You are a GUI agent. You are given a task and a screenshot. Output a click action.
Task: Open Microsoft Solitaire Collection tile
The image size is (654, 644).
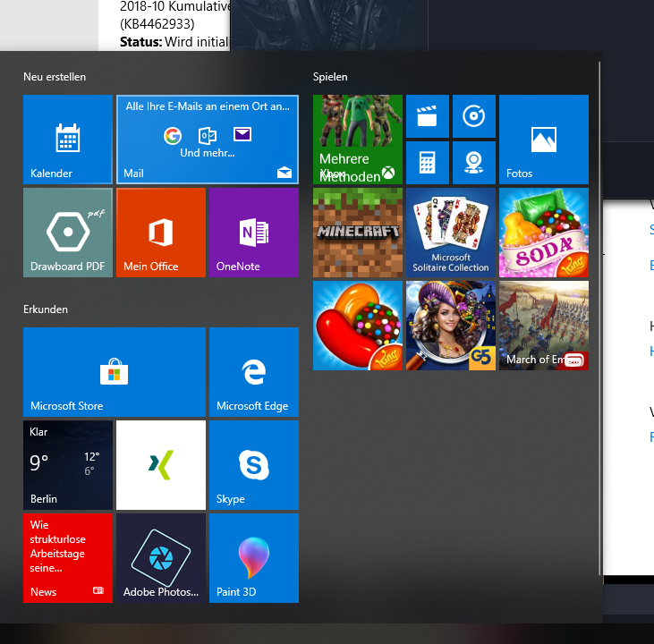tap(451, 233)
